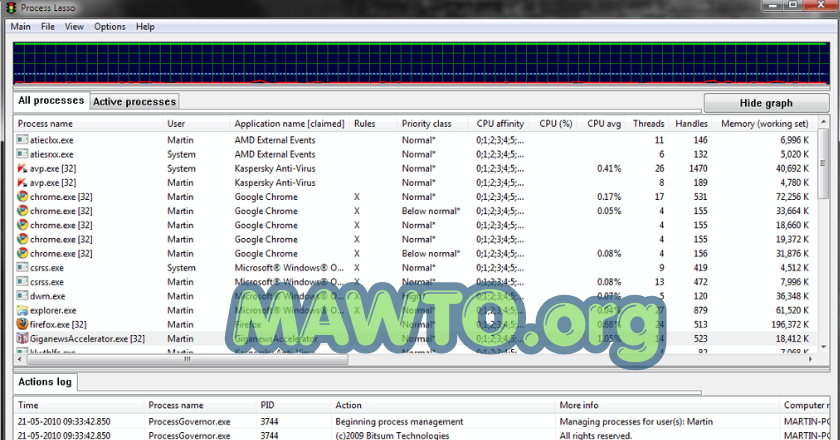Click Chrome icon in 19,372 K row
Screen dimensions: 840x440
[22, 240]
